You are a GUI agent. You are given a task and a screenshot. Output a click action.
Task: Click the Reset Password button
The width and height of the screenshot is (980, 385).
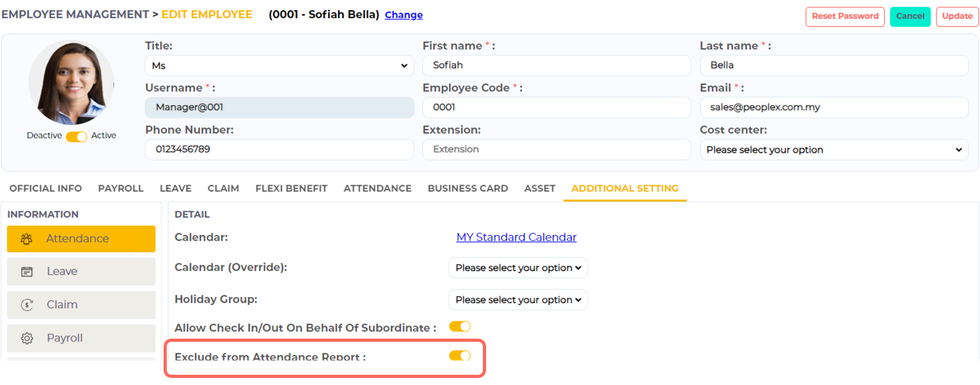click(x=845, y=16)
